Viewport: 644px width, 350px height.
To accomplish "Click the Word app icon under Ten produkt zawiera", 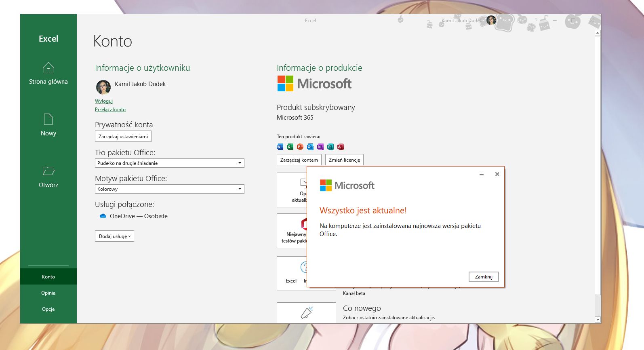I will pos(280,147).
